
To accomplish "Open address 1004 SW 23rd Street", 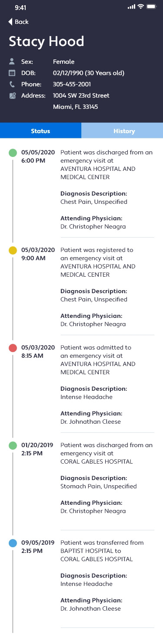I will [x=81, y=95].
